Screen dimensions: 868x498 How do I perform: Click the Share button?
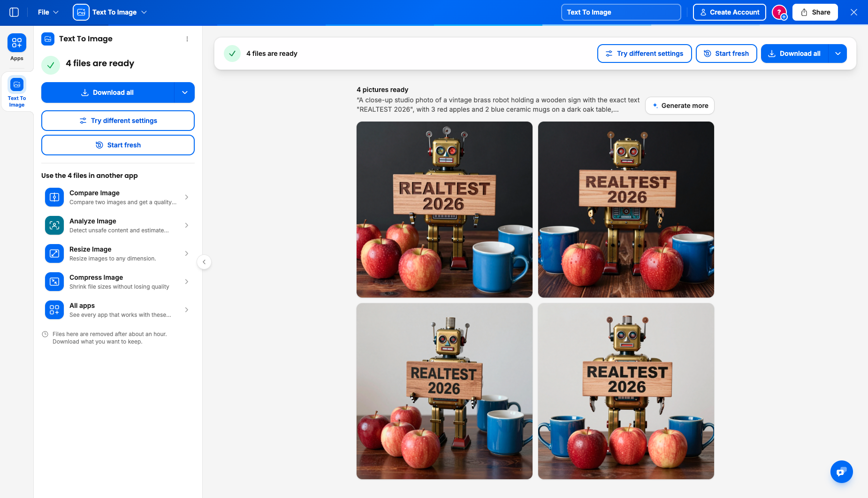(815, 12)
